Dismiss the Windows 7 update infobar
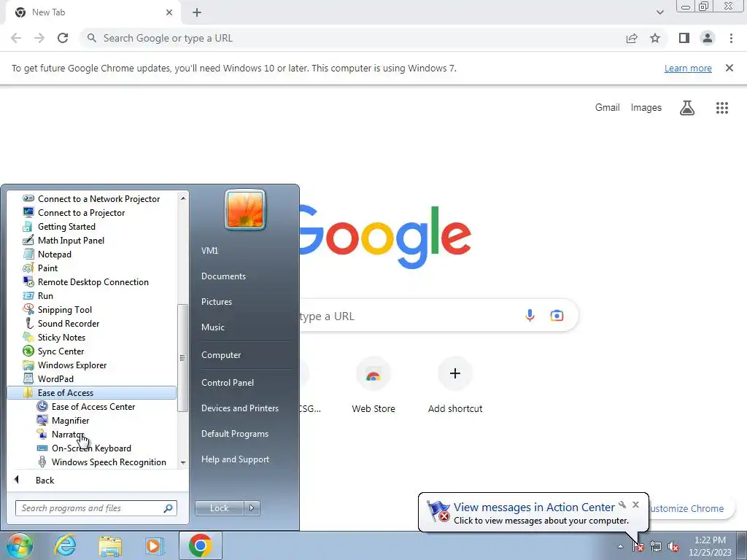Image resolution: width=747 pixels, height=560 pixels. (729, 68)
